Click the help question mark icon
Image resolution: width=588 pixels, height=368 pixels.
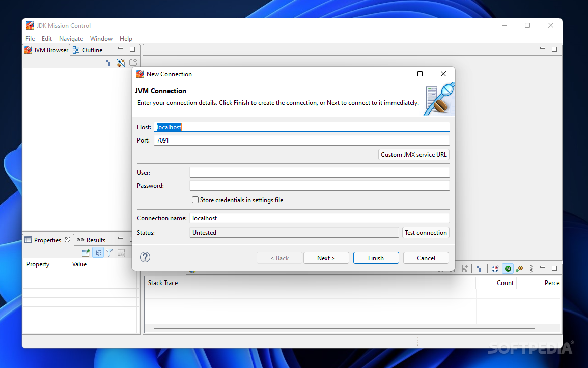pos(145,257)
